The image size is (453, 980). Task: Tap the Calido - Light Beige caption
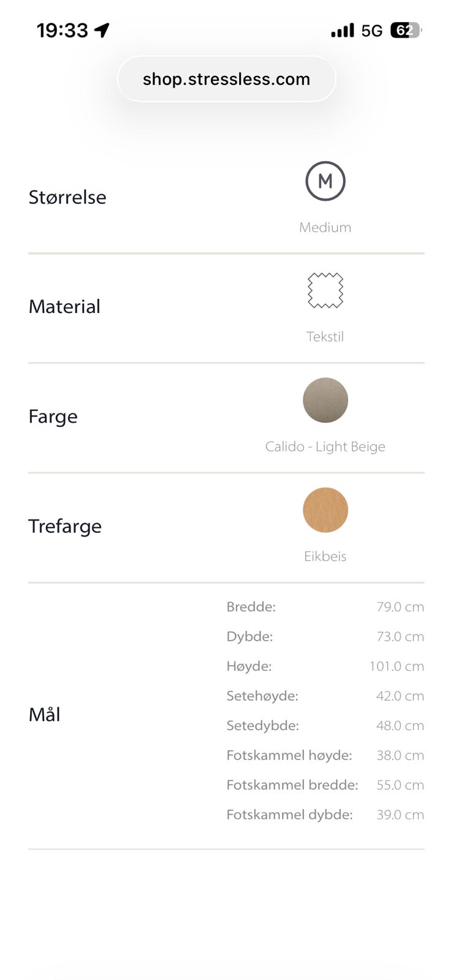point(325,447)
